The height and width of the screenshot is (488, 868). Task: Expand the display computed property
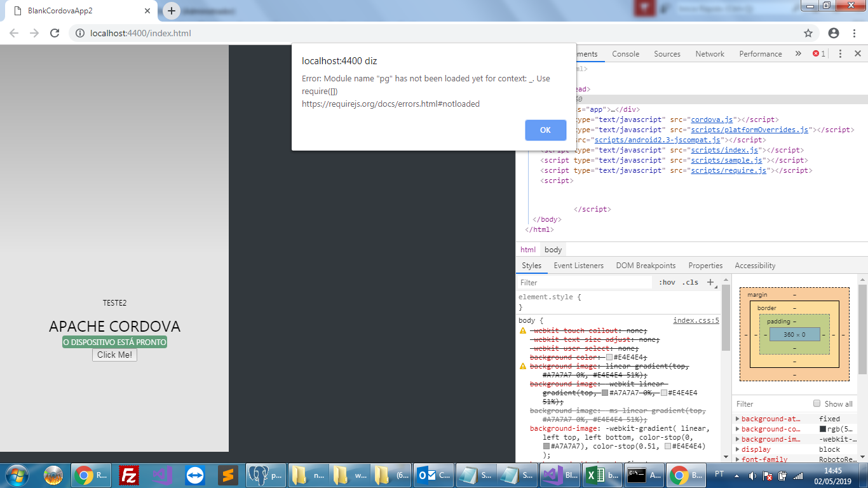[x=737, y=450]
